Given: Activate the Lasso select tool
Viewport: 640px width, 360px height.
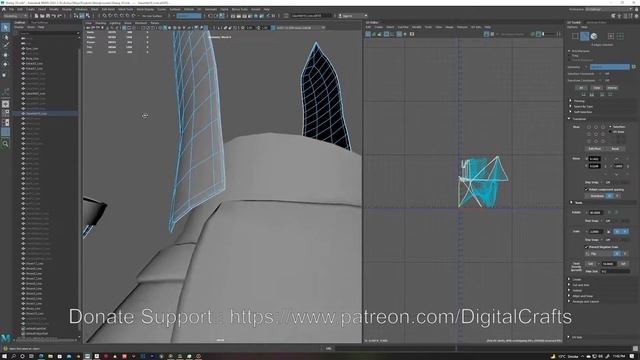Looking at the screenshot, I should coord(5,37).
